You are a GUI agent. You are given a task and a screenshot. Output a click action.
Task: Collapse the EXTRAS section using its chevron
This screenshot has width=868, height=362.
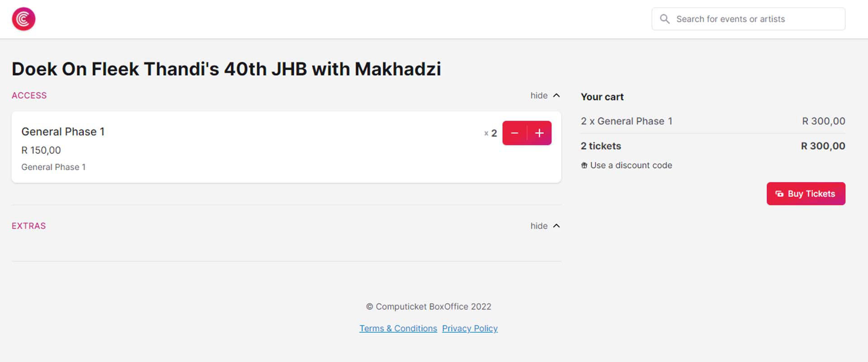coord(557,226)
